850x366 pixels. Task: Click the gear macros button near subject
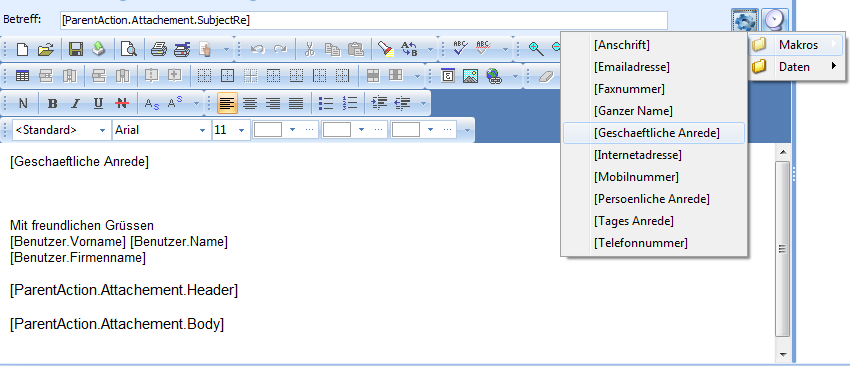pos(744,21)
